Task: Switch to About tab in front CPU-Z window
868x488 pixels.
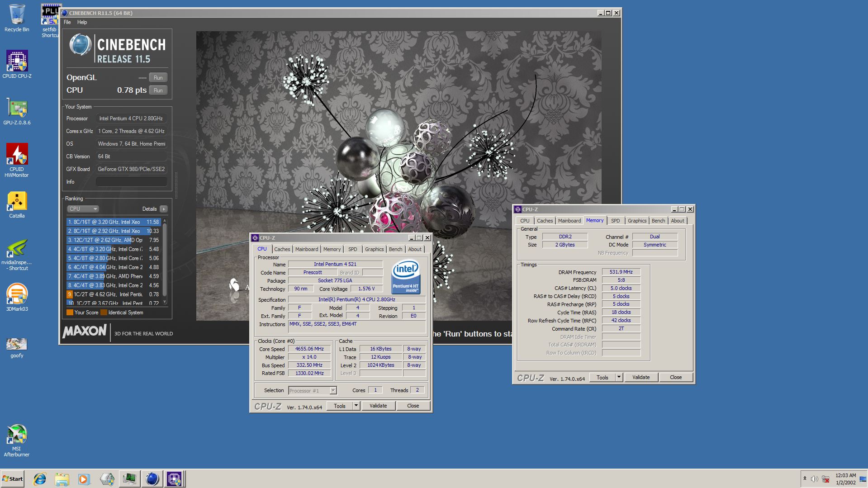Action: tap(415, 249)
